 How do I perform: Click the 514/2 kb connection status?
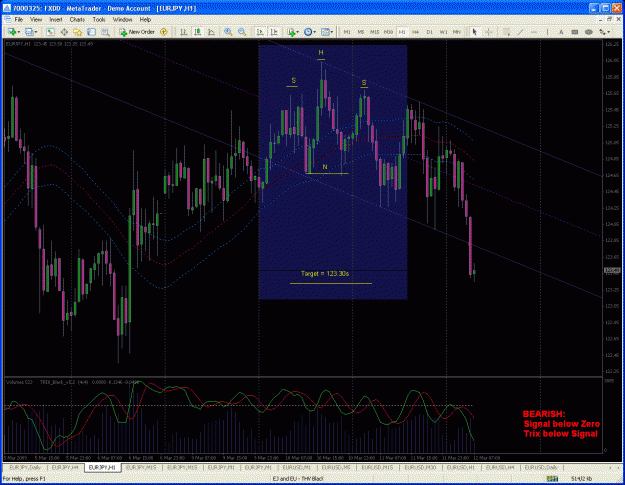(x=581, y=479)
